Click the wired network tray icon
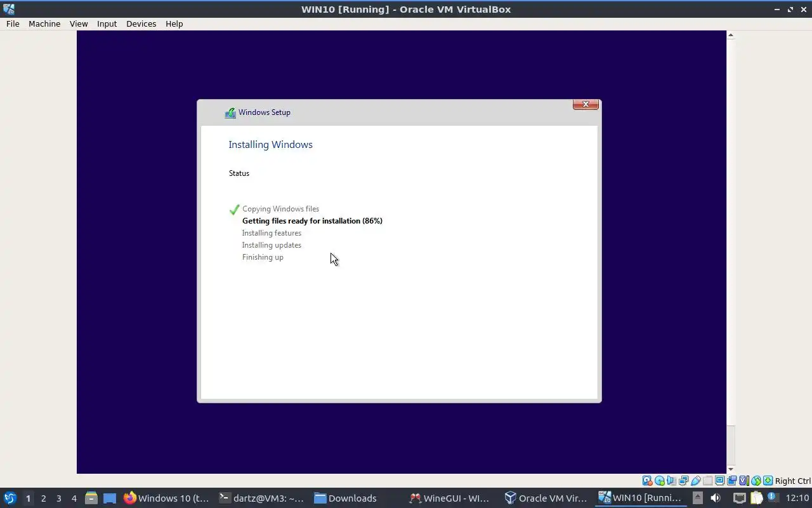The height and width of the screenshot is (508, 812). 740,498
